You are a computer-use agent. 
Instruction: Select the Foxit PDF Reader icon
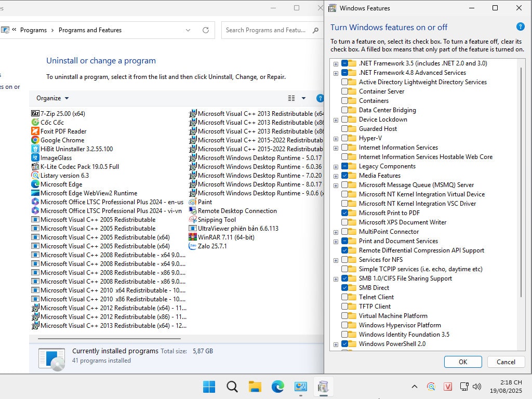coord(35,131)
